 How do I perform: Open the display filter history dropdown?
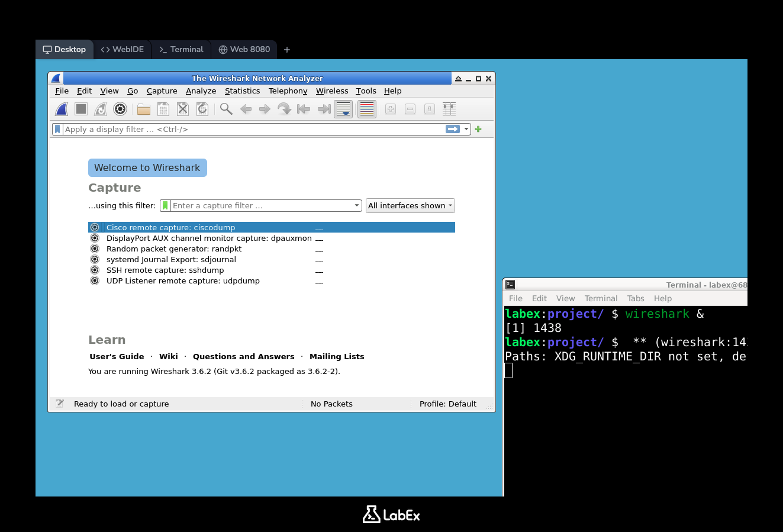[467, 129]
